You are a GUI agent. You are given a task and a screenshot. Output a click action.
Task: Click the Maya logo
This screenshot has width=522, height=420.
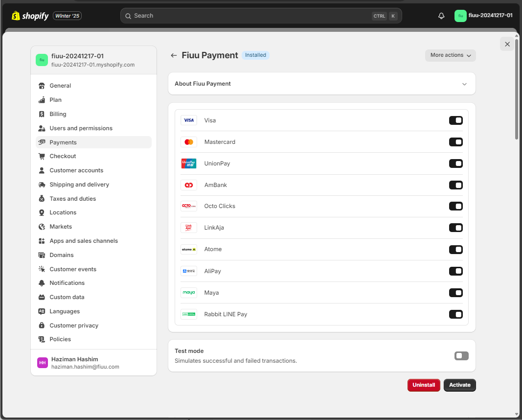coord(189,293)
